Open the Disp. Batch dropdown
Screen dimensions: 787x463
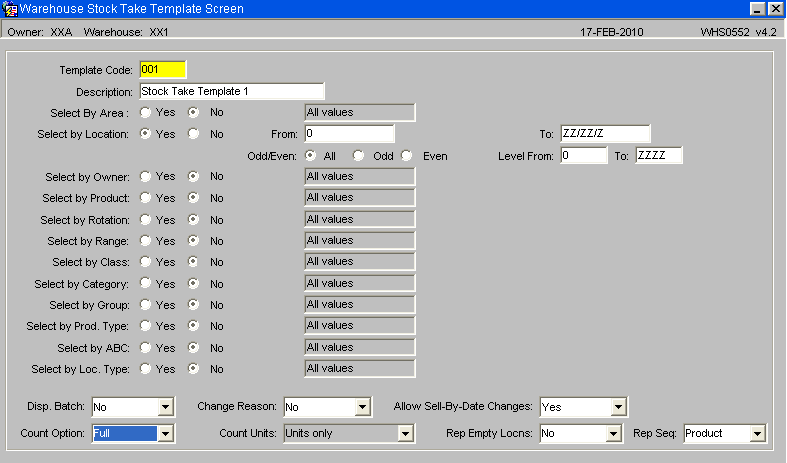point(166,407)
